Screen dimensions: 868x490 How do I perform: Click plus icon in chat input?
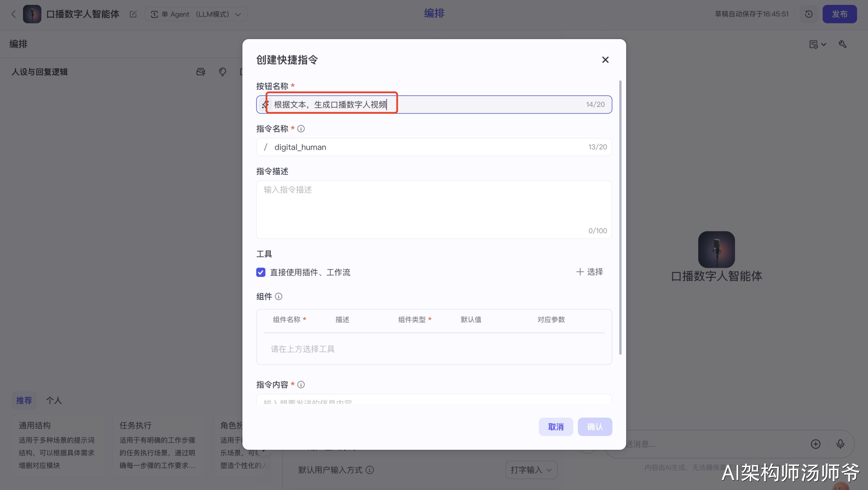click(815, 444)
